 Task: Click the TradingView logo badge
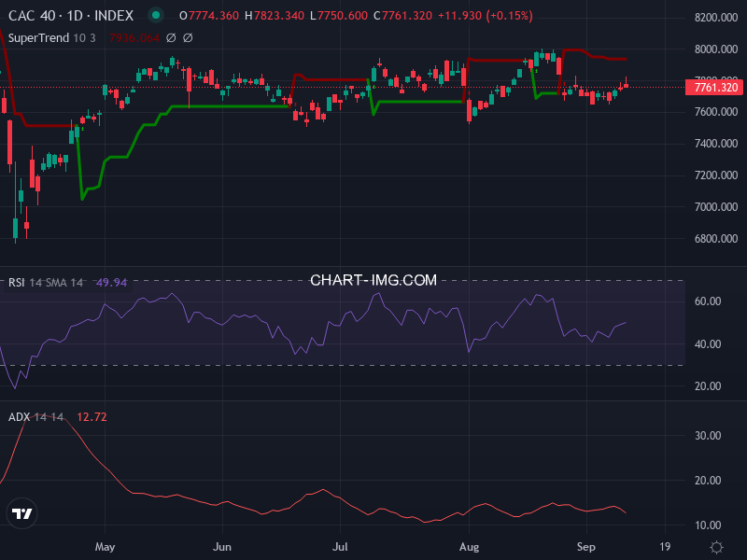tap(21, 513)
